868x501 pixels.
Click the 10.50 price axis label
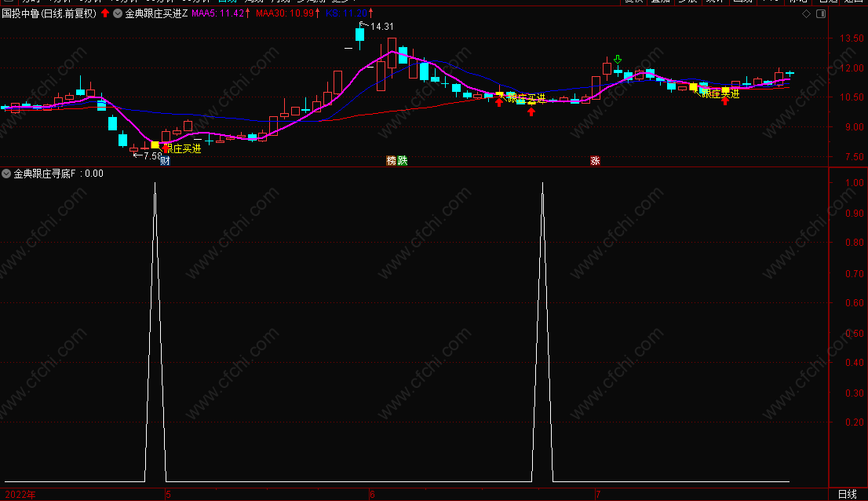[x=852, y=97]
